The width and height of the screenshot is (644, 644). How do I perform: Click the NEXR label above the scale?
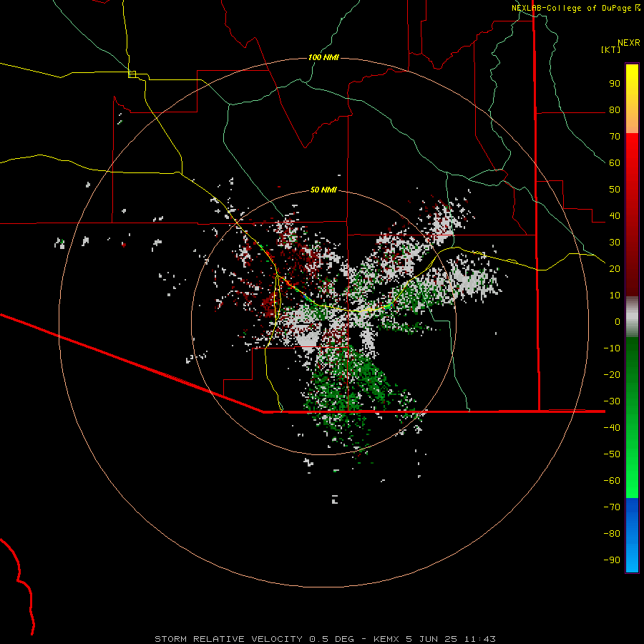click(629, 43)
